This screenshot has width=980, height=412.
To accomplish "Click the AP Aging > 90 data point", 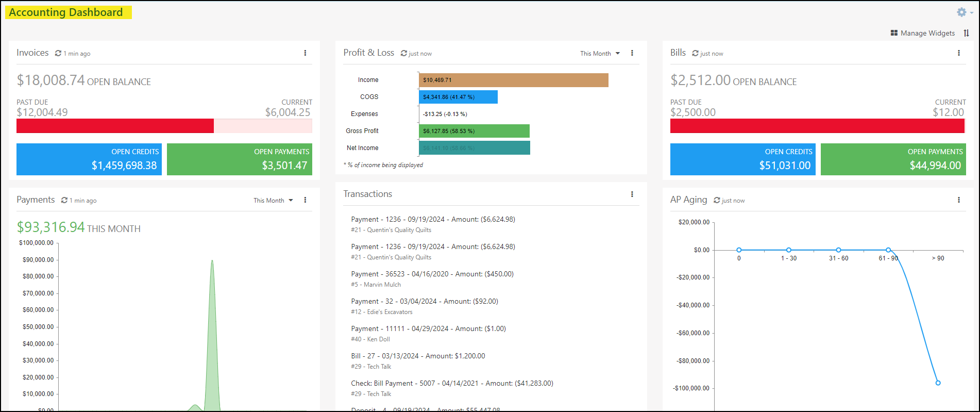I will tap(938, 383).
